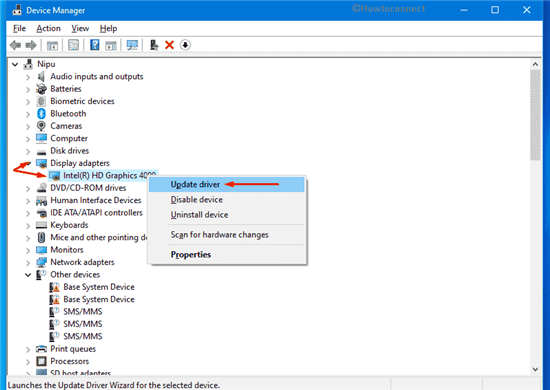Click the Audio inputs and outputs speaker icon
550x390 pixels.
[41, 76]
